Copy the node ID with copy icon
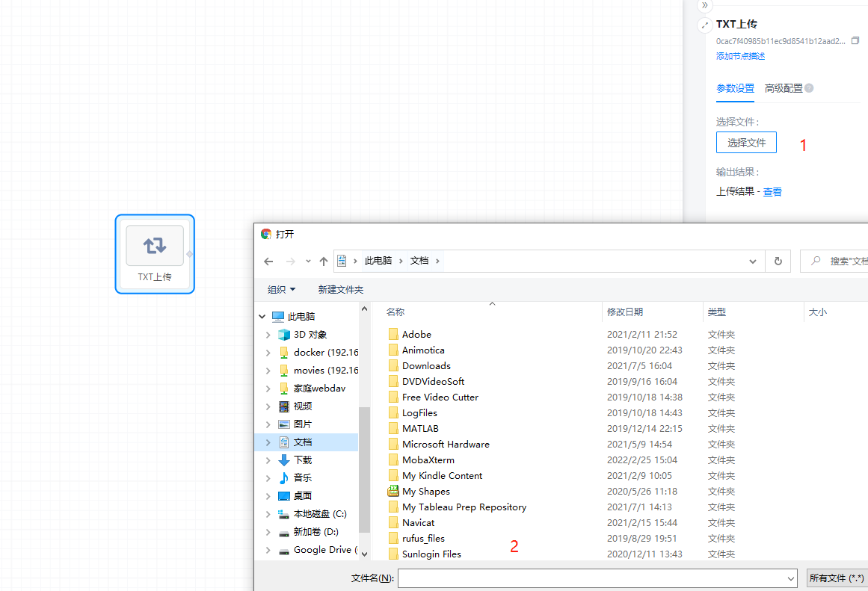This screenshot has height=591, width=868. [855, 41]
